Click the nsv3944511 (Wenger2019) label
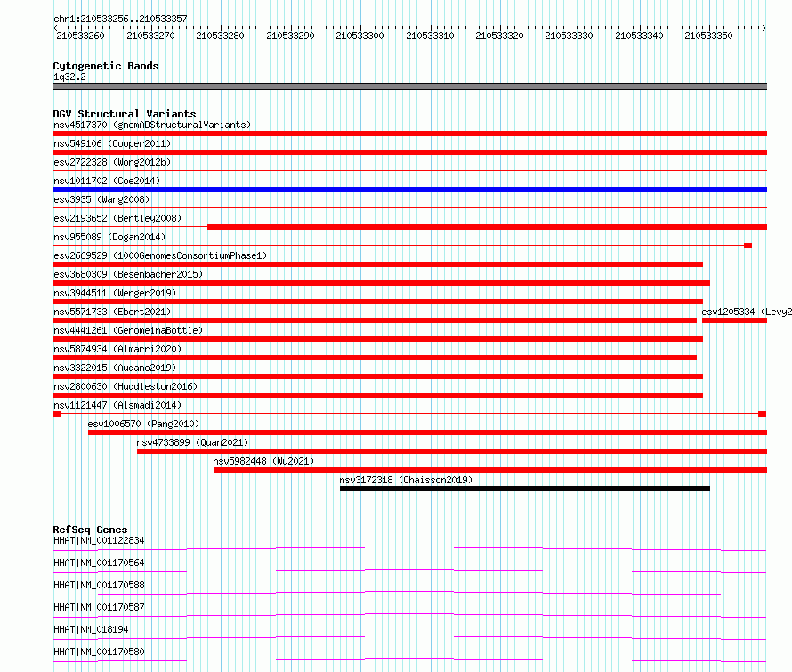The image size is (792, 672). pyautogui.click(x=115, y=293)
